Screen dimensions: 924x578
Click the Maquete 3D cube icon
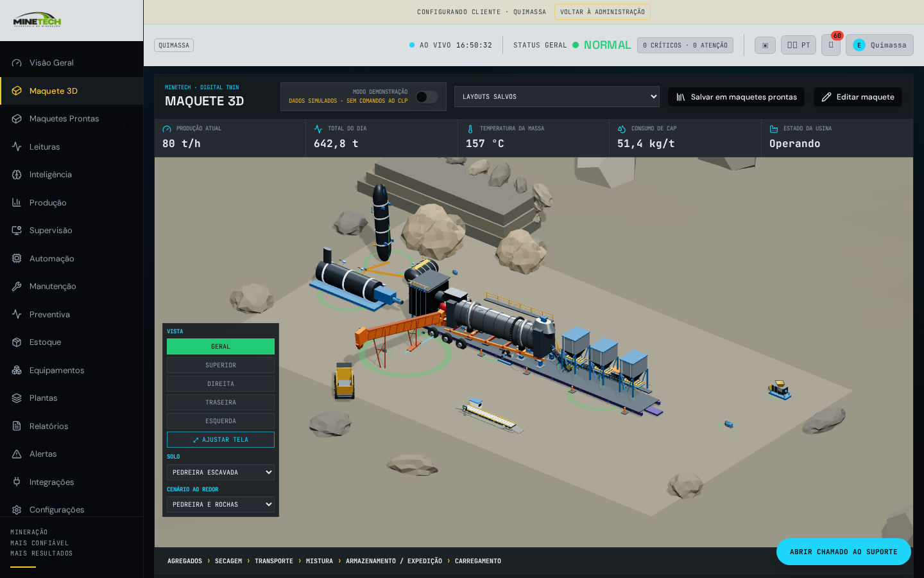pos(17,91)
